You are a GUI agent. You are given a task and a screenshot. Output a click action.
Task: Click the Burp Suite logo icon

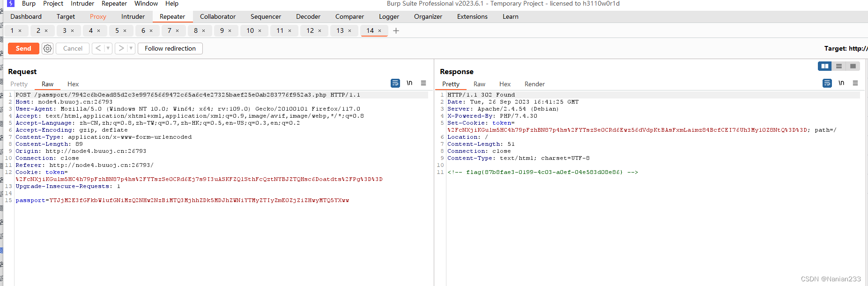click(11, 3)
